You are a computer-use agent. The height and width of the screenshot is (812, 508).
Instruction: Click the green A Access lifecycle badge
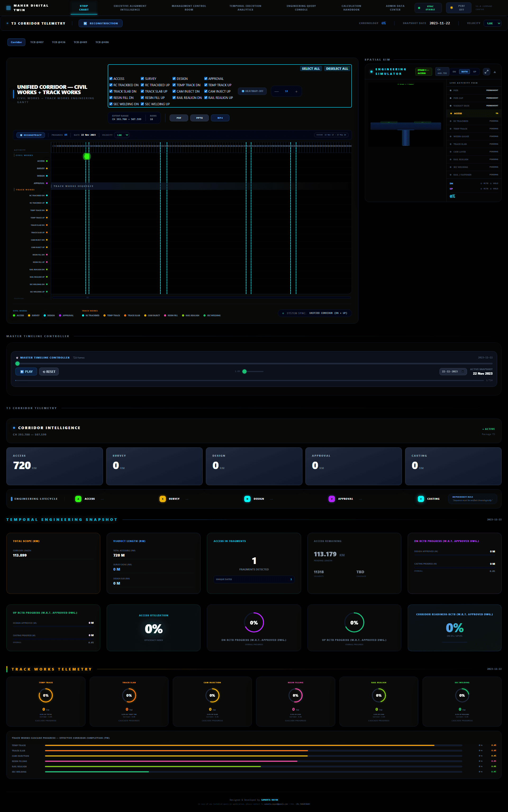click(x=78, y=499)
